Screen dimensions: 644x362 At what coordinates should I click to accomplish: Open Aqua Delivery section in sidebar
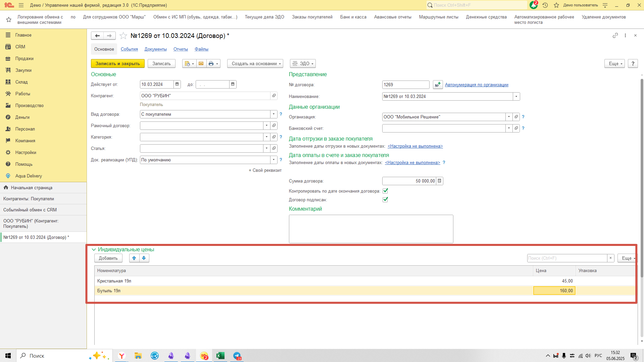click(x=29, y=176)
